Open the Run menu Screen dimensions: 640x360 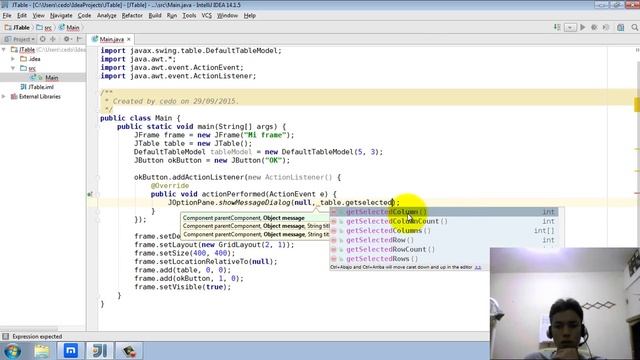172,16
